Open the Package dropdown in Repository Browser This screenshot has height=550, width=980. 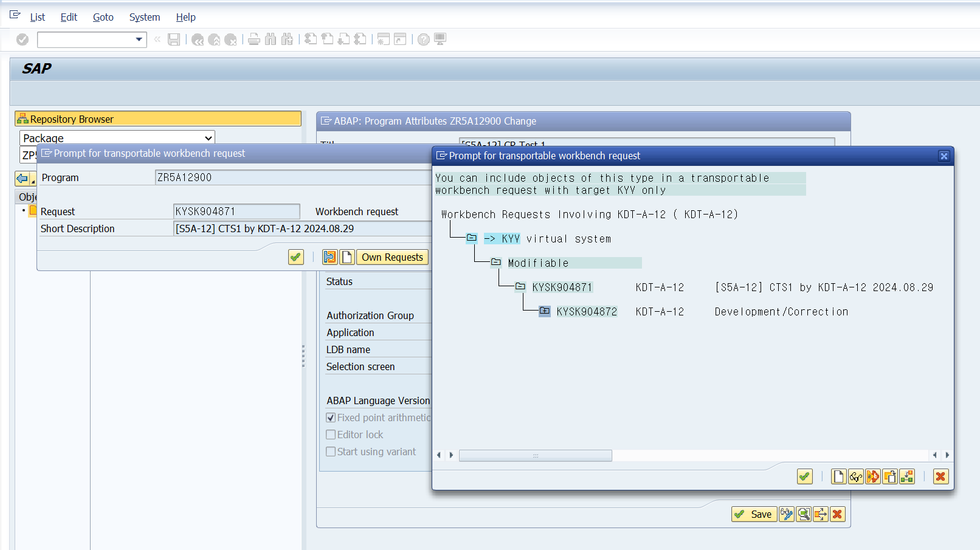209,138
